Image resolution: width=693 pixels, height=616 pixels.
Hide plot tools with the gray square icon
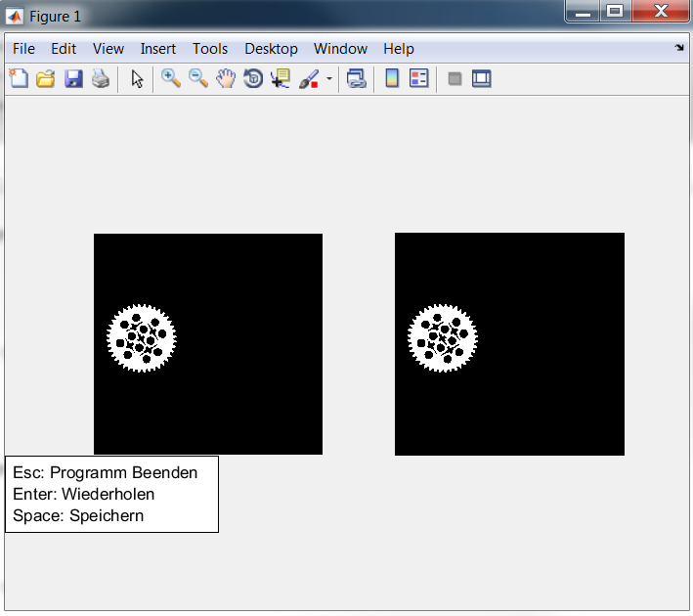[455, 79]
